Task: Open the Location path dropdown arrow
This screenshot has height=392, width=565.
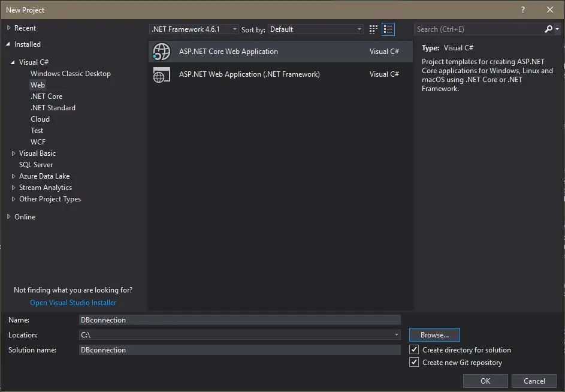Action: click(396, 334)
